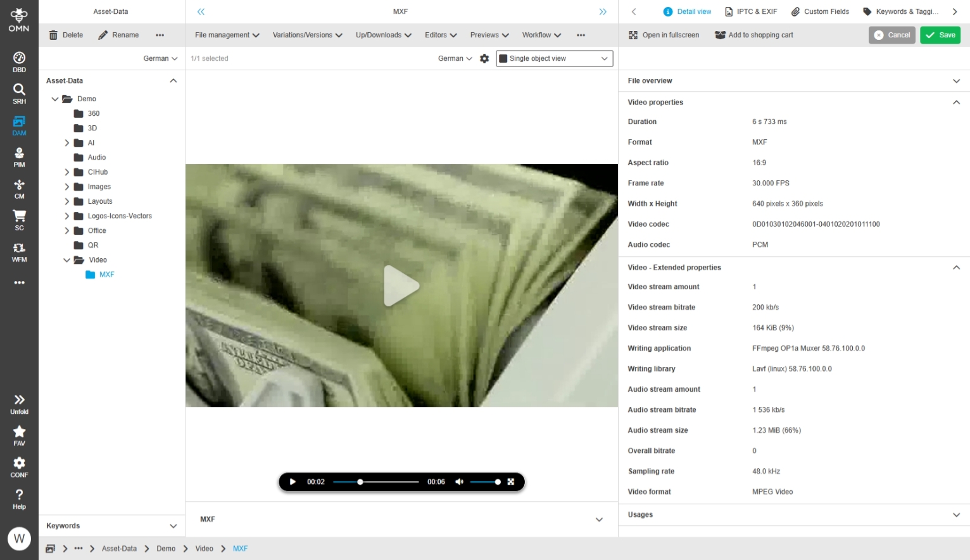Expand the Keywords panel
Image resolution: width=970 pixels, height=560 pixels.
(173, 526)
